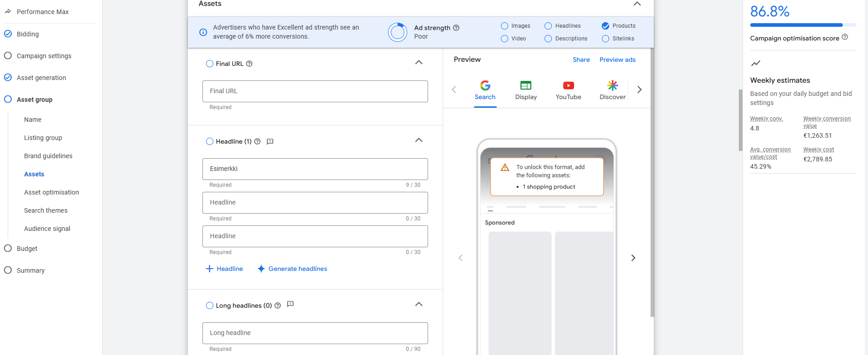Click the Ad strength help icon
Screen dimensions: 868x355
[x=456, y=28]
